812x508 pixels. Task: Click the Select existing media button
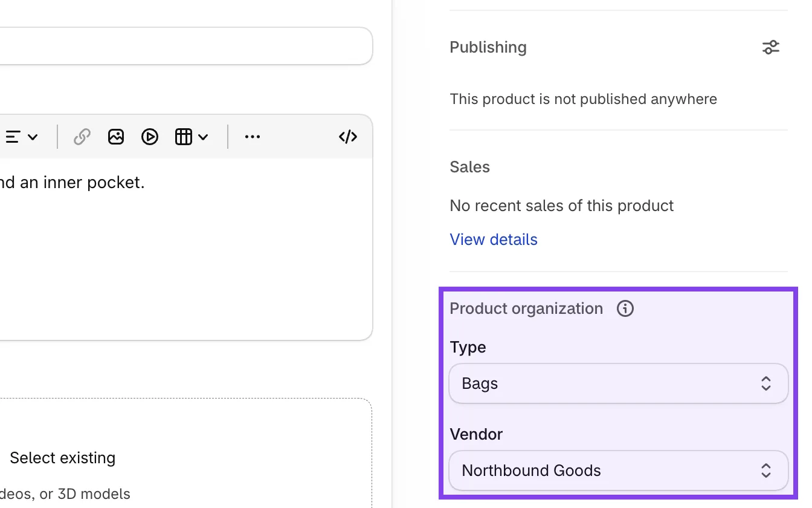pyautogui.click(x=63, y=458)
